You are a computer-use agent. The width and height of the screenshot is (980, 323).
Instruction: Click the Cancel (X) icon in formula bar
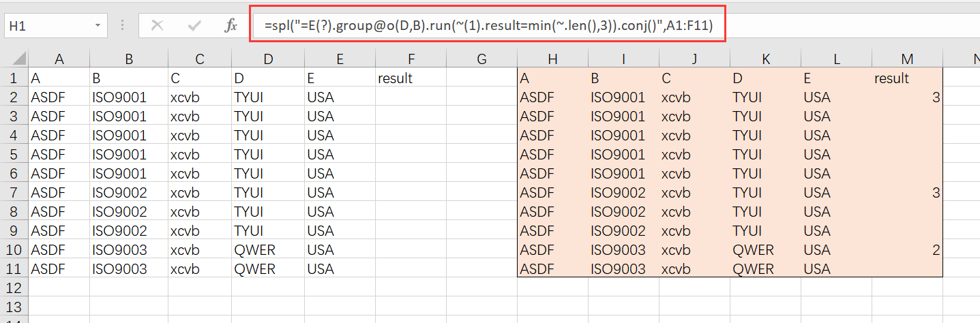(x=157, y=26)
